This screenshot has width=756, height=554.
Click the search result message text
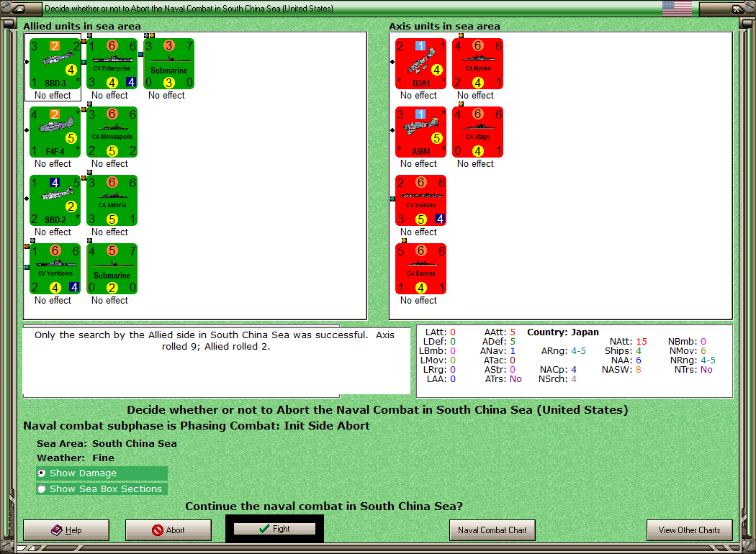(215, 340)
